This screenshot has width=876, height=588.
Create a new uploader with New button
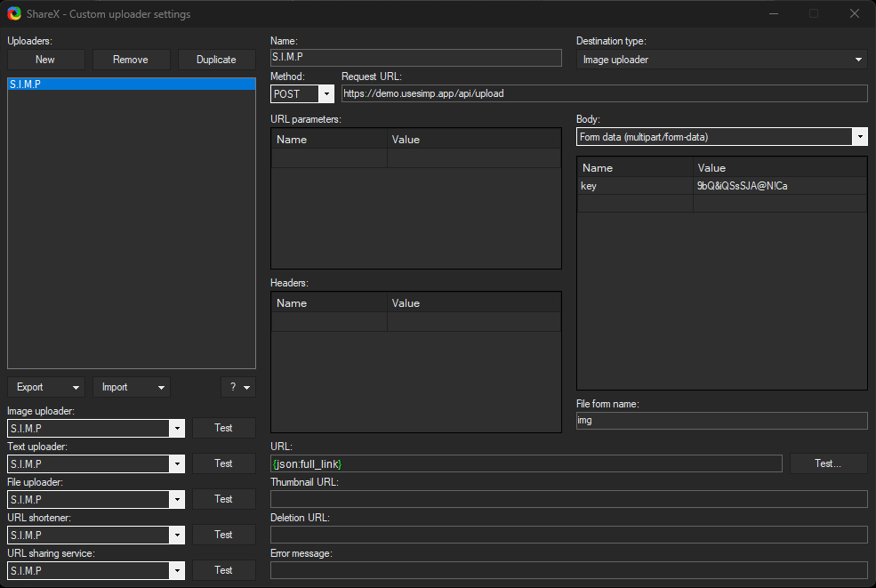tap(45, 60)
